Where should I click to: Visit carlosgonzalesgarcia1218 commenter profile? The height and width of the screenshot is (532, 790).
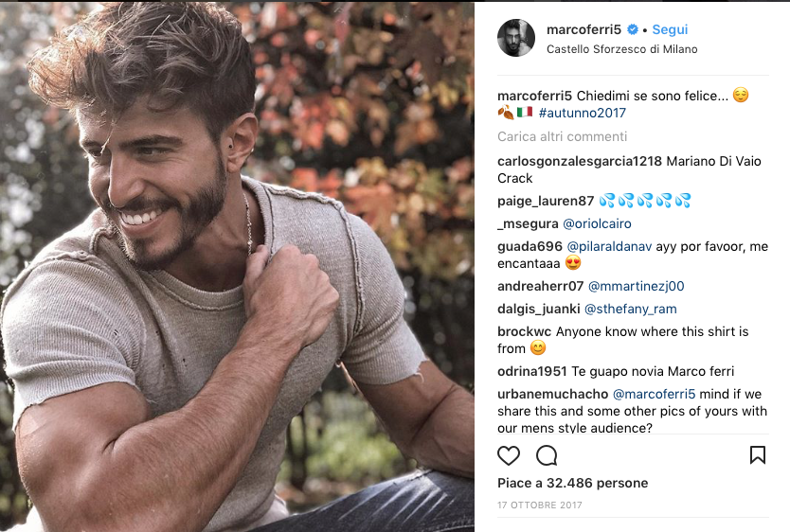(x=579, y=161)
